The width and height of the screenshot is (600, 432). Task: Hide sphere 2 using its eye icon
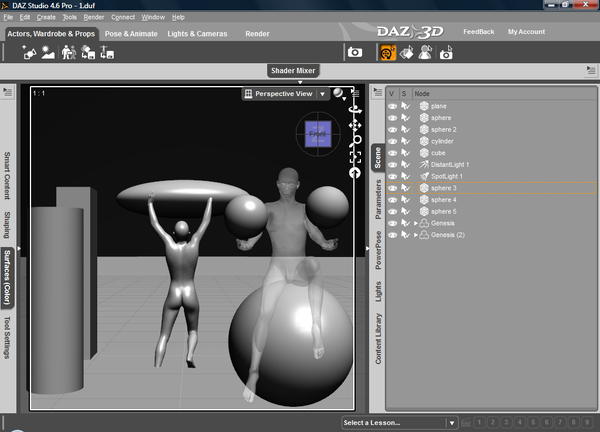(x=392, y=130)
